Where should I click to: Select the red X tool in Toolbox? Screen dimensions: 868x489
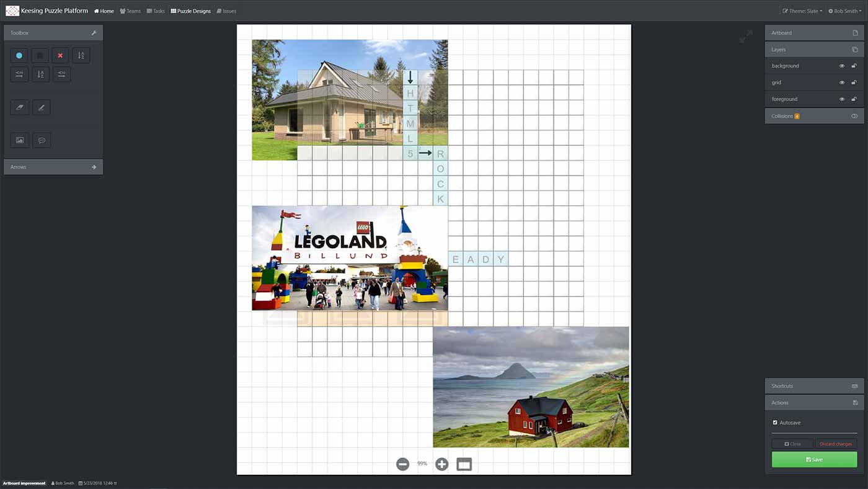60,56
